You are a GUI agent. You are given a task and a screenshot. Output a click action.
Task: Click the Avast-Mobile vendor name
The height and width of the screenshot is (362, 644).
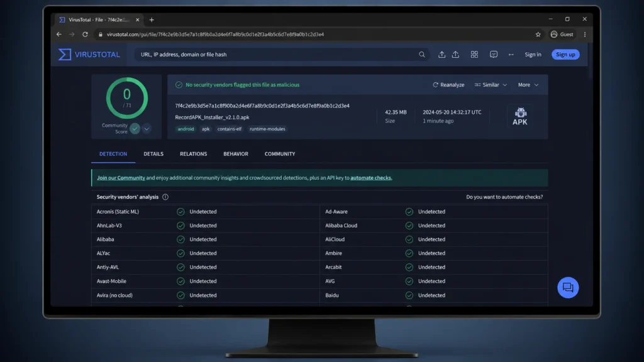[111, 281]
